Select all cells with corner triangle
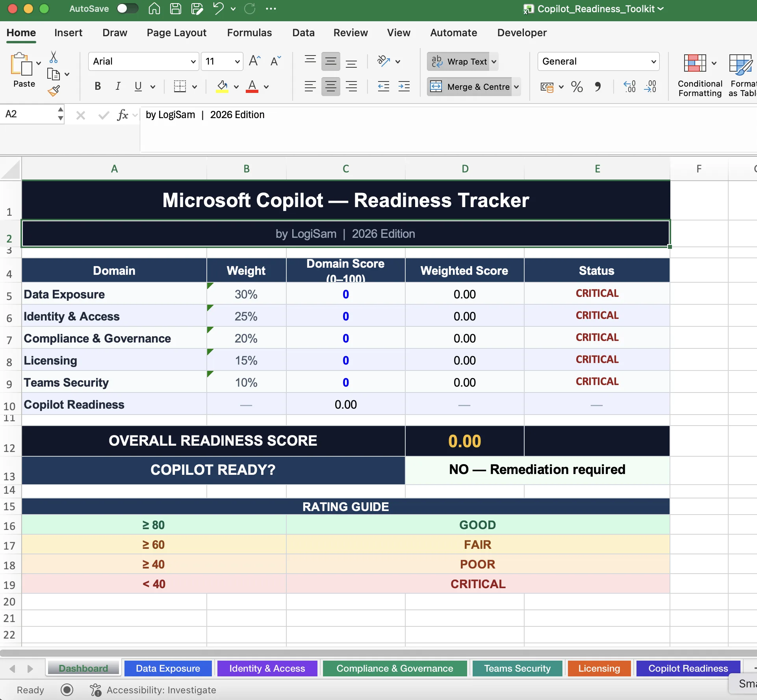Screen dimensions: 757x700 (11, 169)
